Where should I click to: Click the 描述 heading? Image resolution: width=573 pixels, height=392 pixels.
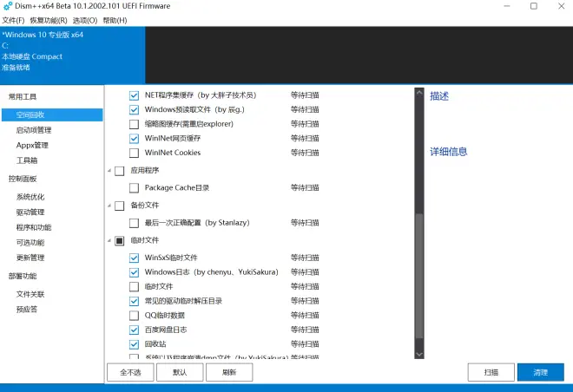(x=439, y=96)
